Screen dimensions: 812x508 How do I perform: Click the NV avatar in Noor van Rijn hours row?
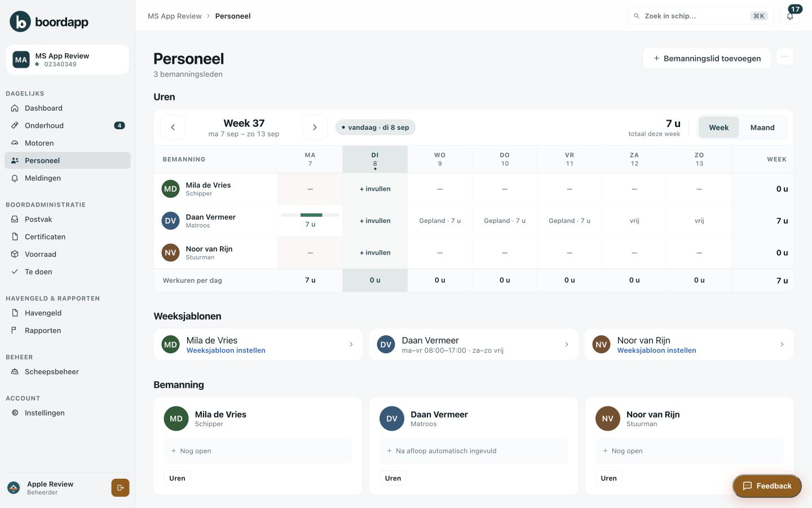(x=170, y=253)
